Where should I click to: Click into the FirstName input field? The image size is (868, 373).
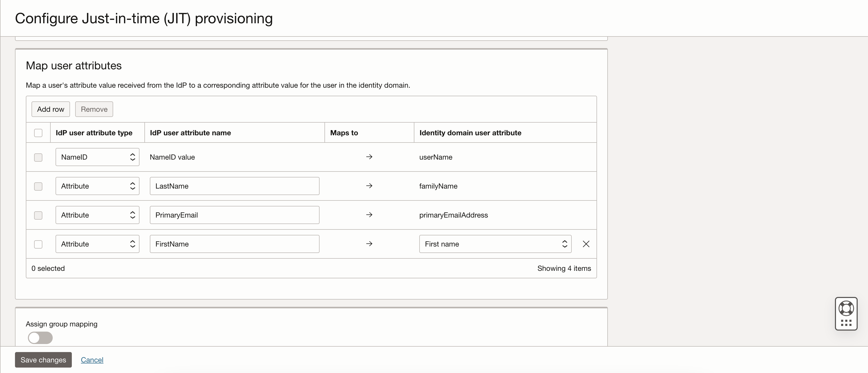(234, 243)
